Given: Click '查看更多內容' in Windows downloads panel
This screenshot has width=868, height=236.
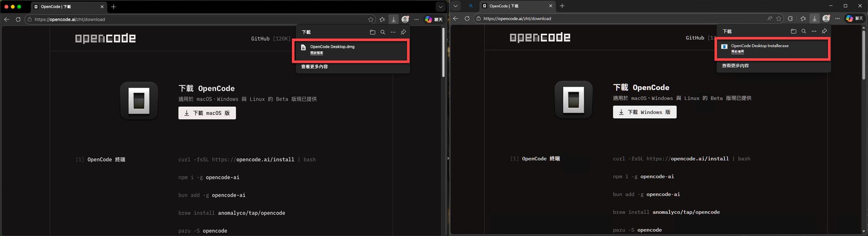Looking at the screenshot, I should tap(735, 66).
